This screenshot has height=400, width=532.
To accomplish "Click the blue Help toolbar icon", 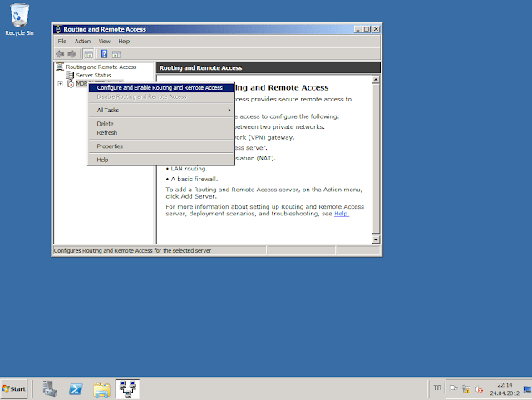I will [105, 53].
